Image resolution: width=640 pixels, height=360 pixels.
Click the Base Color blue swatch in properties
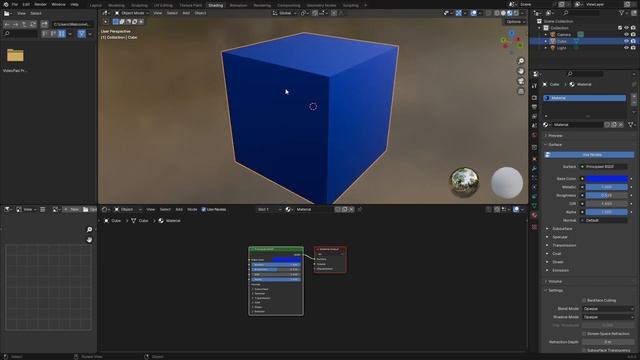coord(607,179)
